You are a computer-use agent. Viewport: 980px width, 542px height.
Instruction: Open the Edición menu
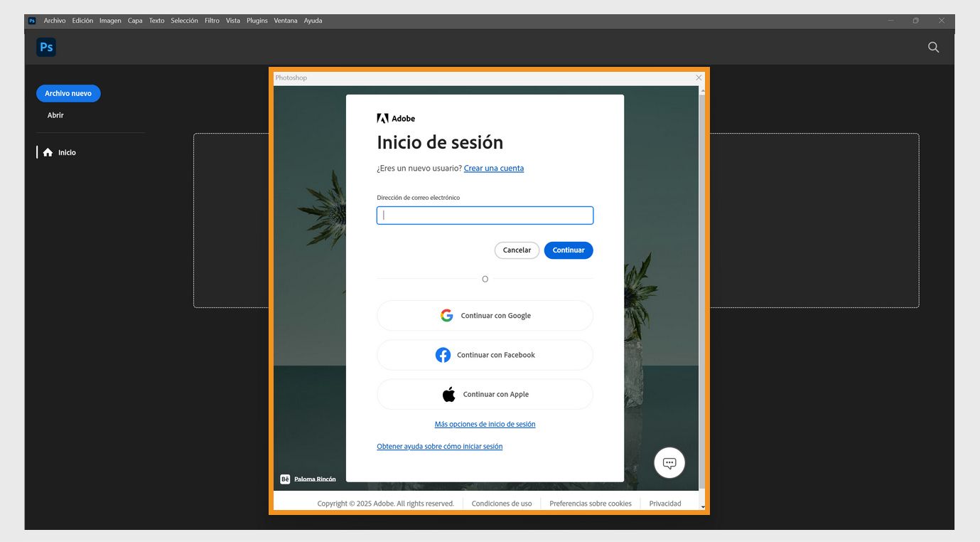tap(82, 21)
